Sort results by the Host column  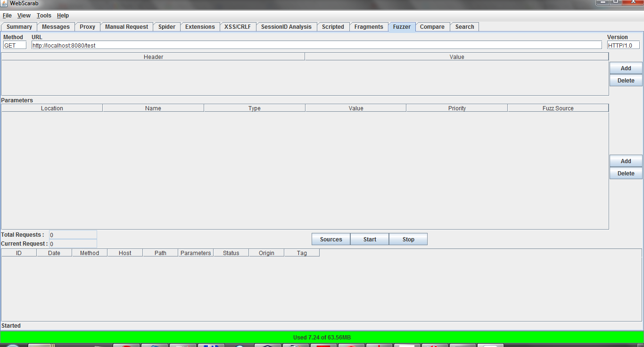125,253
